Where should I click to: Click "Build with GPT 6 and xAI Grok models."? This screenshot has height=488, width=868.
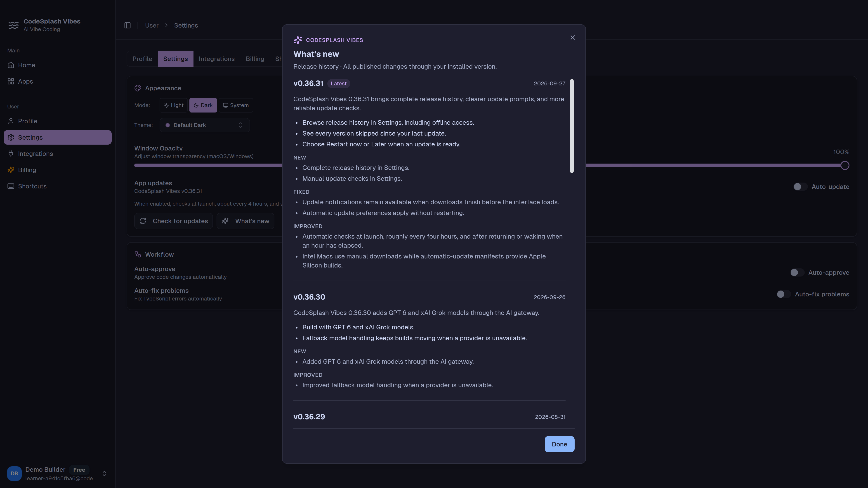point(359,327)
